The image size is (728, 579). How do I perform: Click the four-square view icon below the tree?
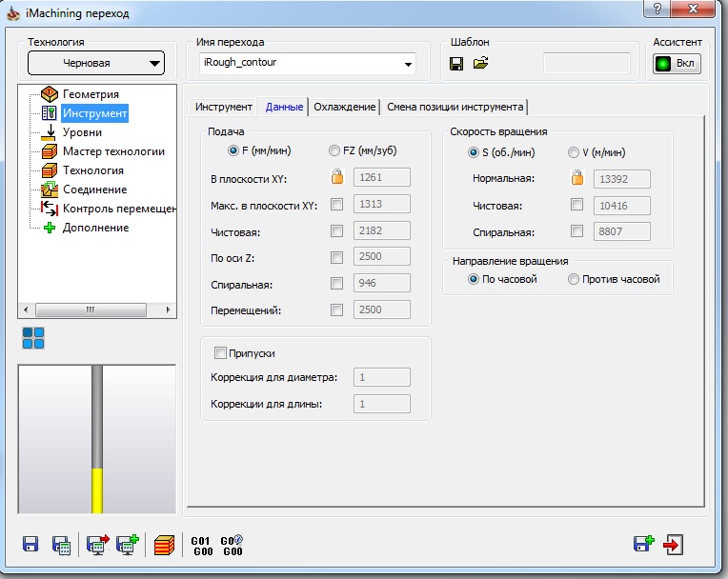pyautogui.click(x=33, y=338)
